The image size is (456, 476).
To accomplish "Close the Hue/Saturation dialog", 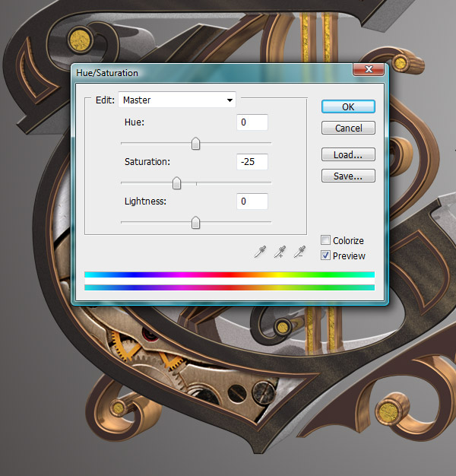I will (x=369, y=69).
